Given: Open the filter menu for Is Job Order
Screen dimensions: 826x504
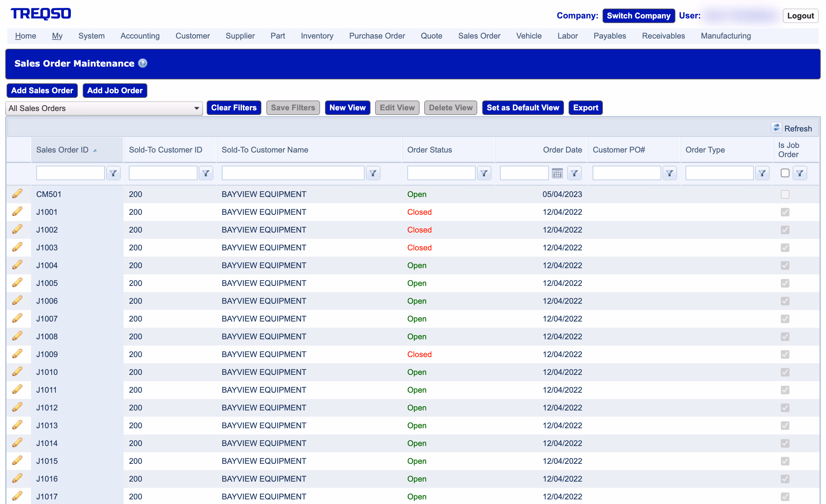Looking at the screenshot, I should coord(800,173).
